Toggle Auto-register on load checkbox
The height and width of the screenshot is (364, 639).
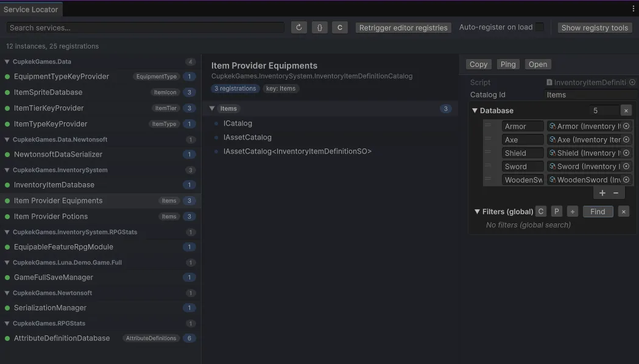[x=540, y=27]
